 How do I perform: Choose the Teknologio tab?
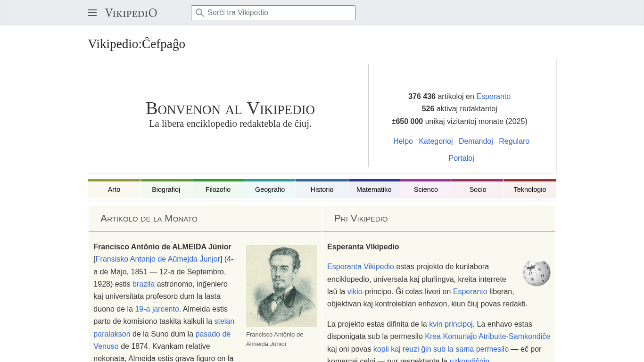tap(530, 189)
